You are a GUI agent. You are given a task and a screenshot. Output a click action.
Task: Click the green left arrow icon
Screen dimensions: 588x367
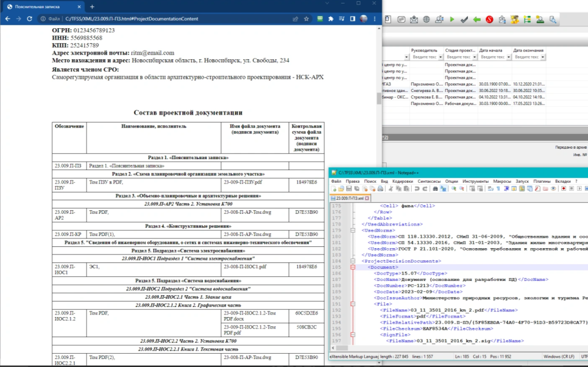click(477, 20)
